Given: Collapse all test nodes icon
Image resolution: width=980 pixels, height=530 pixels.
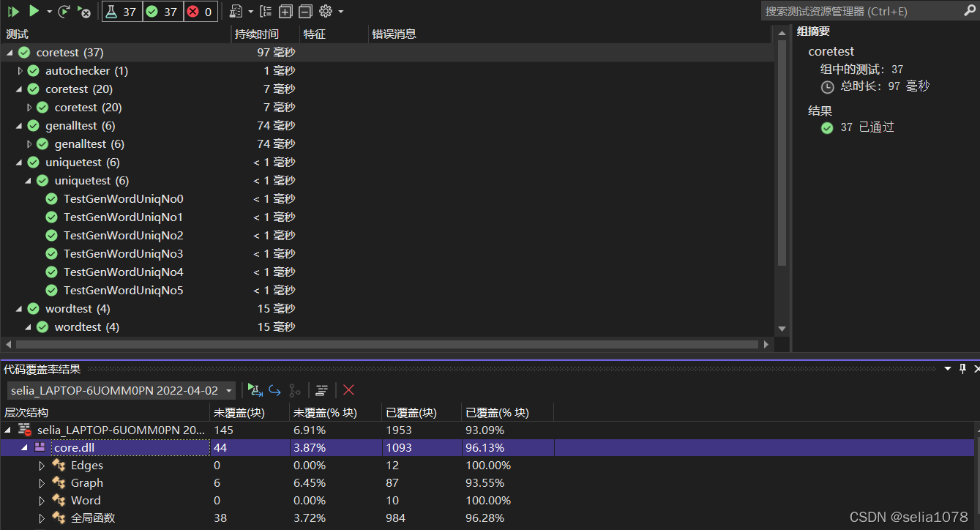Looking at the screenshot, I should (305, 11).
